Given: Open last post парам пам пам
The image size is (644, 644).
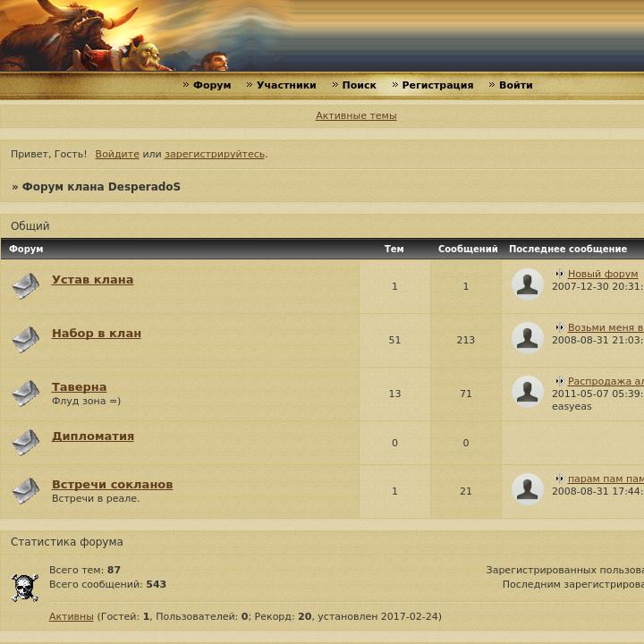Looking at the screenshot, I should click(x=606, y=479).
